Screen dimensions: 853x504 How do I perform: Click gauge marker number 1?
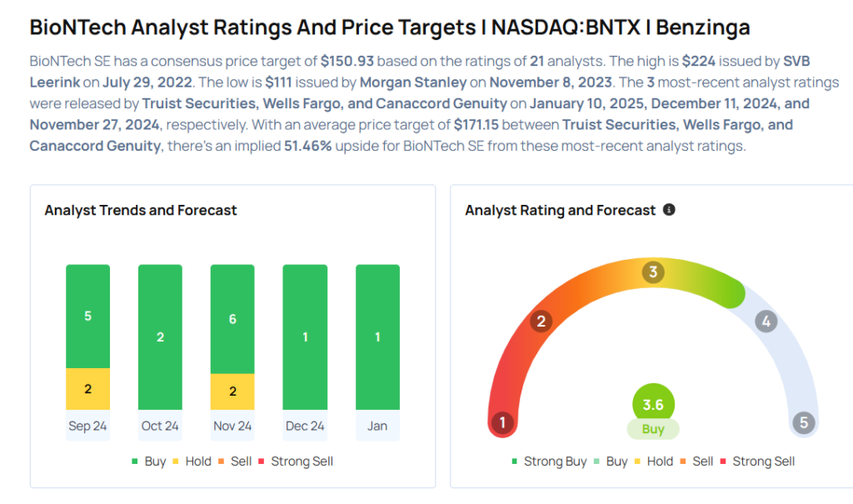click(x=501, y=422)
